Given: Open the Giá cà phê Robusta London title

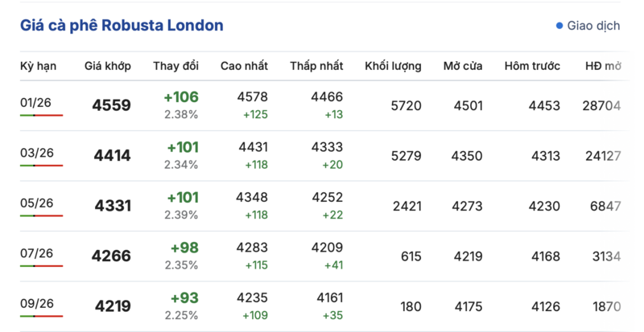Looking at the screenshot, I should pos(122,26).
